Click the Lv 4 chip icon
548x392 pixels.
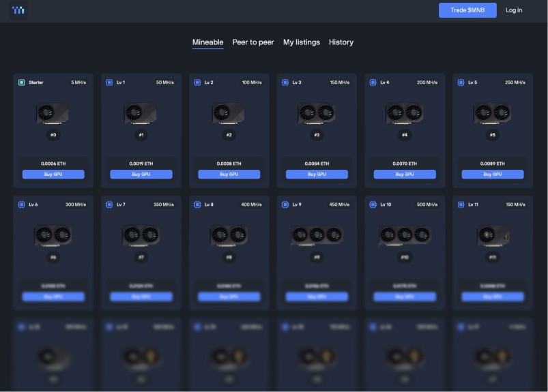coord(373,82)
